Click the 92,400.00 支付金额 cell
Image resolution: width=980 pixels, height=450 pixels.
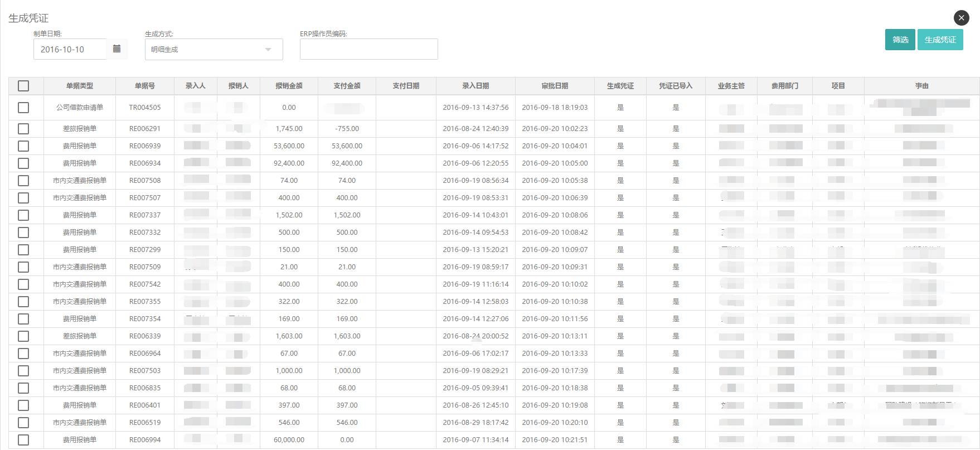pos(347,163)
